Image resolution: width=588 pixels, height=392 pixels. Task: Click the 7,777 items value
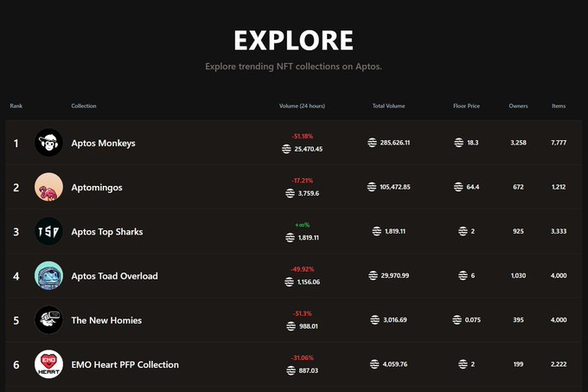pos(559,143)
